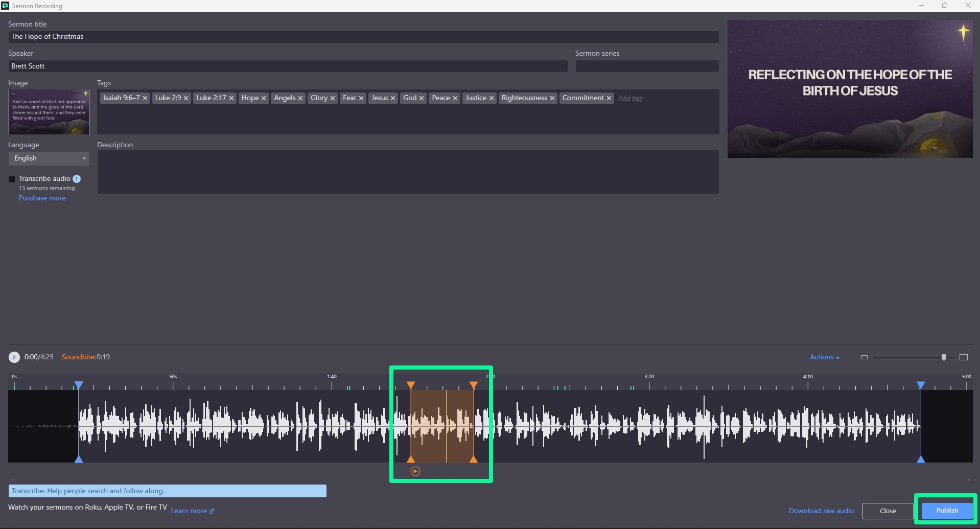The height and width of the screenshot is (529, 980).
Task: Play the orange soundbite preview
Action: [x=415, y=471]
